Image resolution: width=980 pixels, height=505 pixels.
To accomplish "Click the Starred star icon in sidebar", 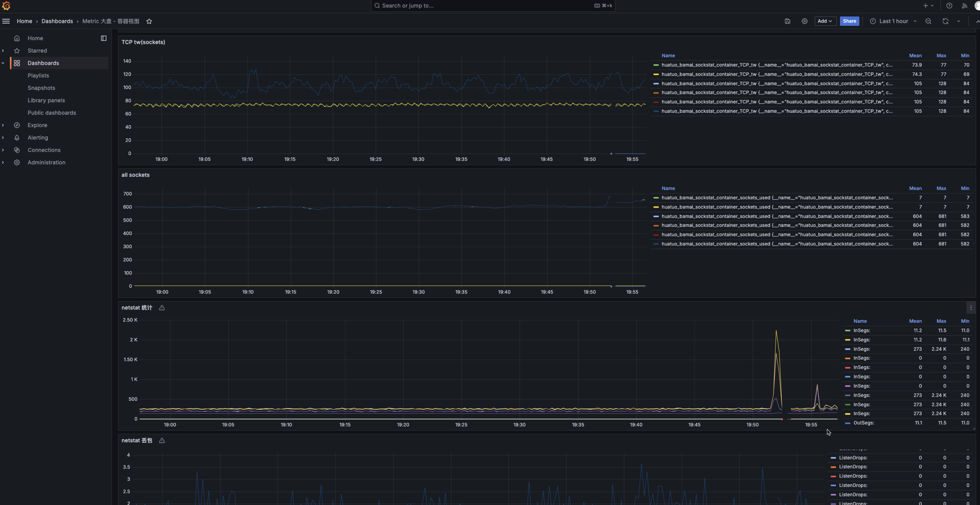I will [17, 51].
